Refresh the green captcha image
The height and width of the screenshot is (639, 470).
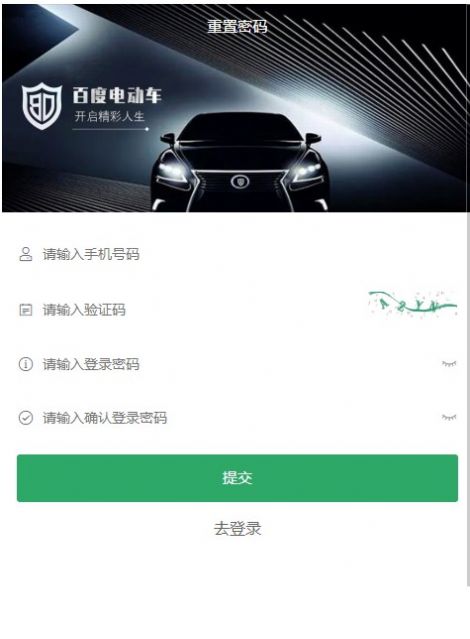(412, 304)
